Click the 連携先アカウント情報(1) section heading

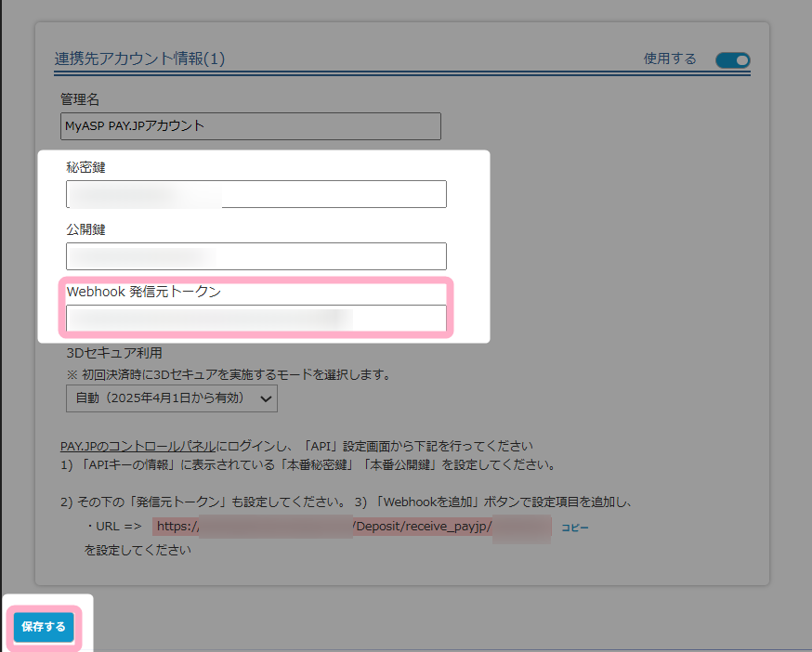139,59
